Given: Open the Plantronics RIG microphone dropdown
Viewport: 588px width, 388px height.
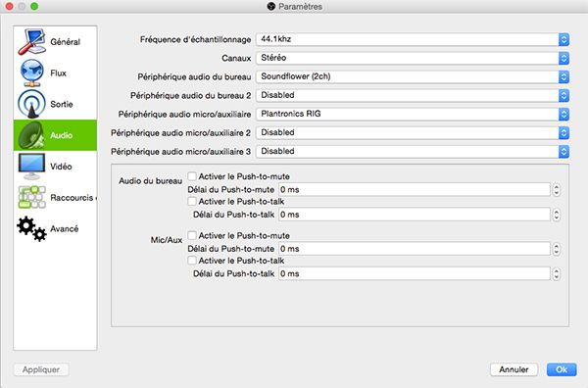Looking at the screenshot, I should (413, 114).
